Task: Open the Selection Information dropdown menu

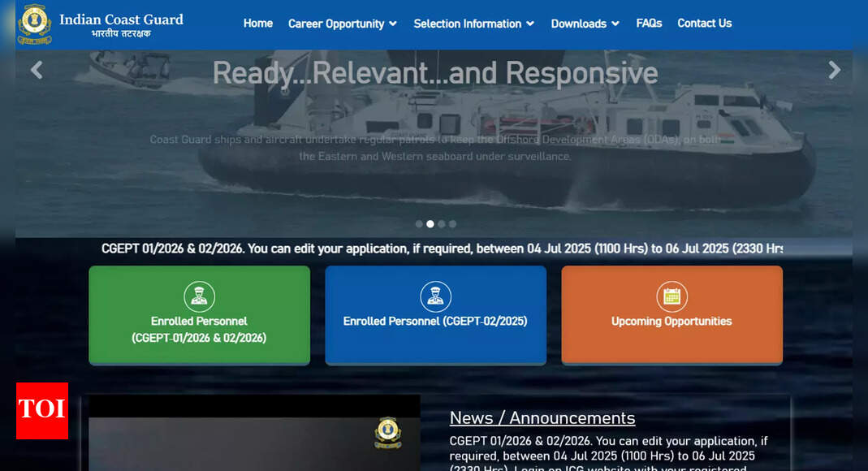Action: click(x=473, y=24)
